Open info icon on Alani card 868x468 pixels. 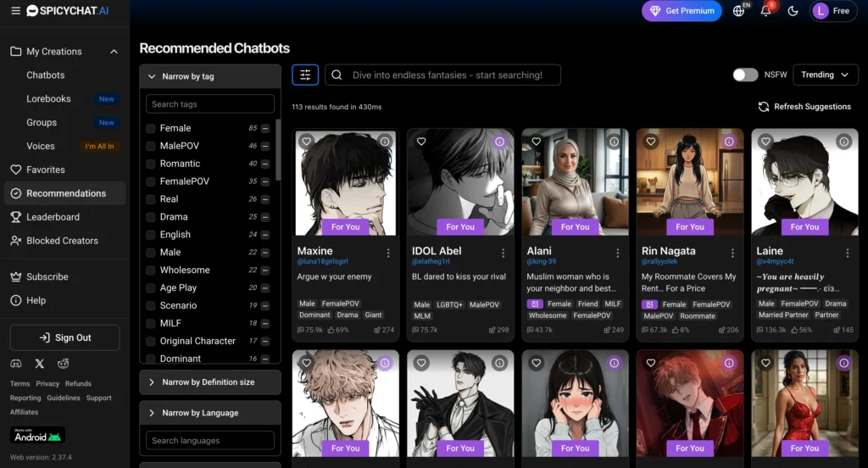[x=615, y=142]
